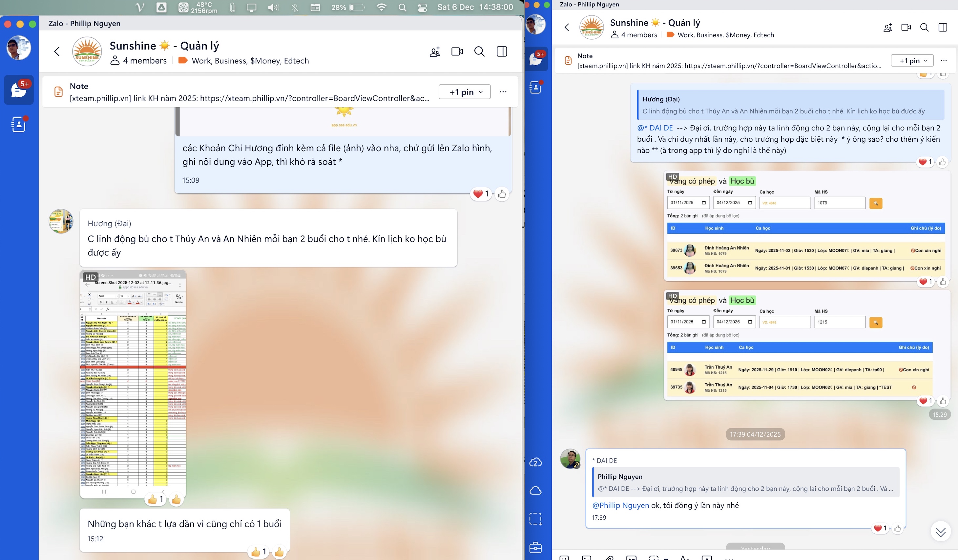
Task: Toggle thumbs up reaction on 15:09 message
Action: point(502,194)
